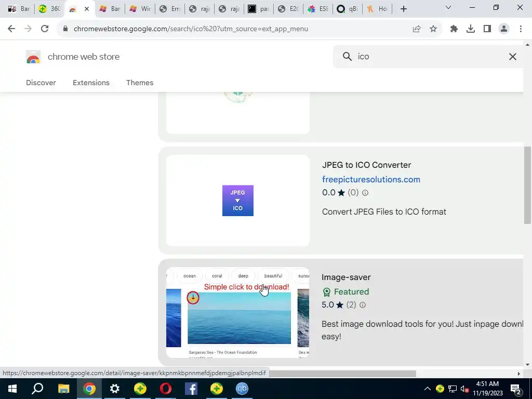Open the network tray icon
Image resolution: width=532 pixels, height=399 pixels.
coord(453,389)
